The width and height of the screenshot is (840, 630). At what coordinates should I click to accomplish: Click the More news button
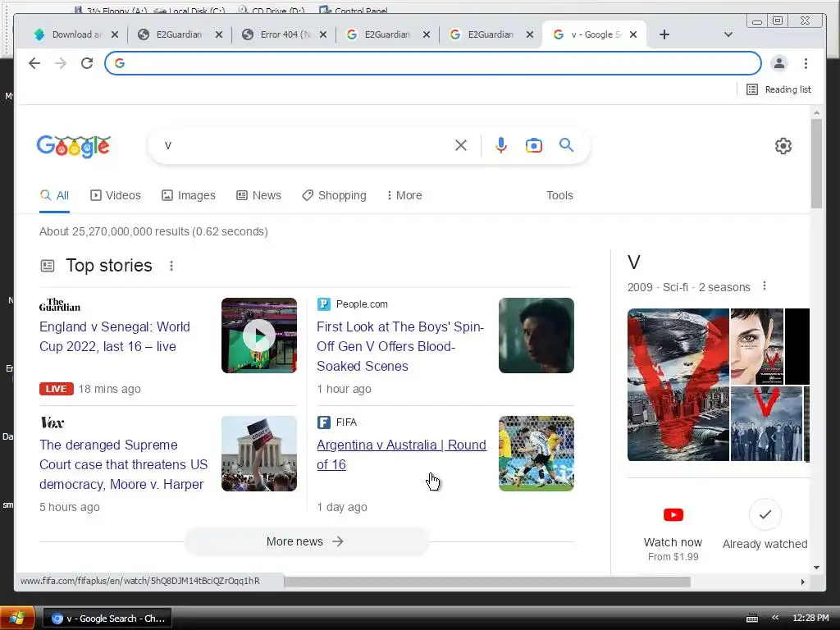coord(306,541)
